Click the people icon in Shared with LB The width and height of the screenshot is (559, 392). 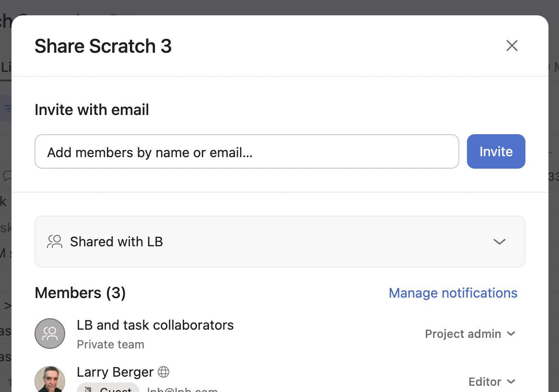coord(55,242)
